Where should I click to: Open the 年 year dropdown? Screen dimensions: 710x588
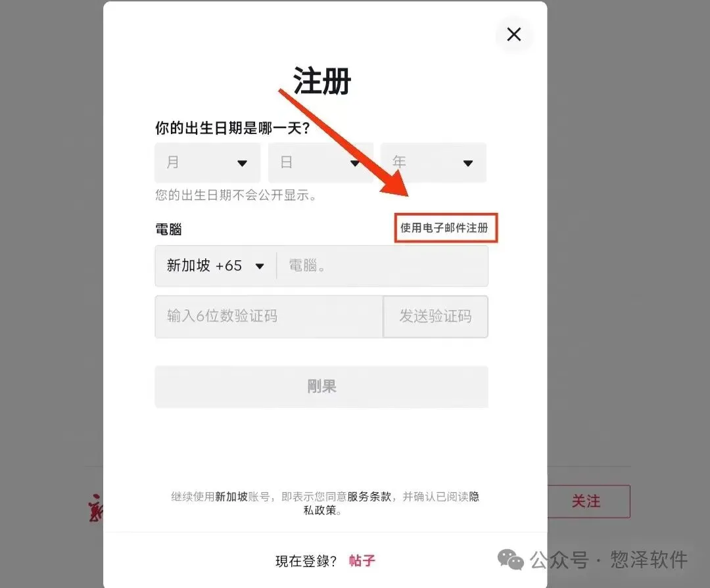point(433,162)
